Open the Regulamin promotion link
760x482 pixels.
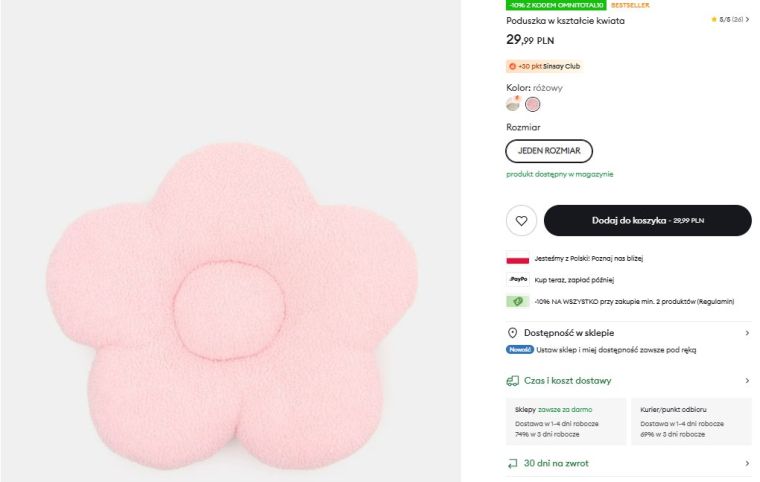coord(718,301)
